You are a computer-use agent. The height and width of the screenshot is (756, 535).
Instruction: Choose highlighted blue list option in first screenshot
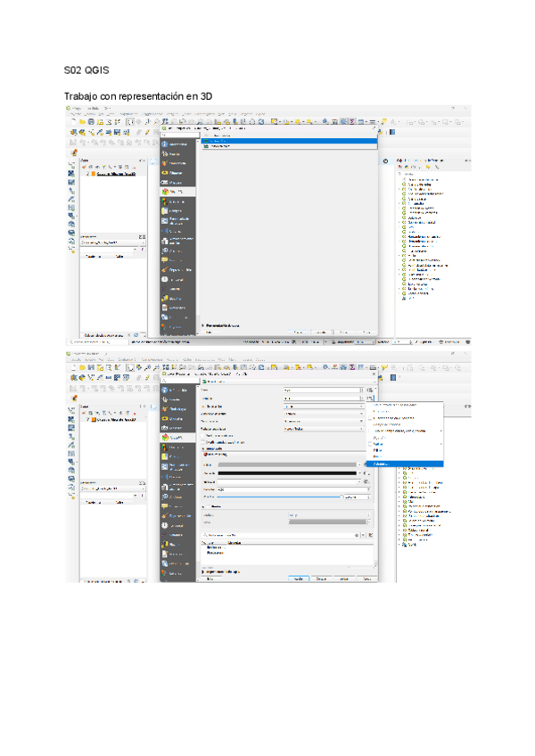(x=289, y=141)
